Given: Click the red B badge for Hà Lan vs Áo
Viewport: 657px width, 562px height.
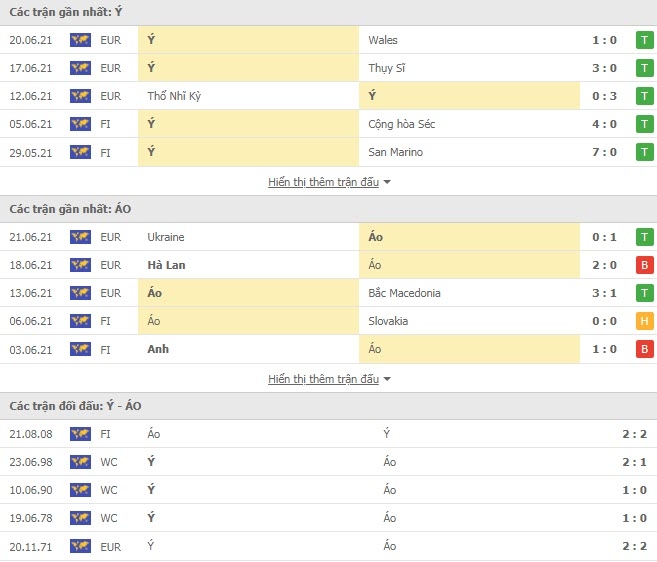Looking at the screenshot, I should tap(644, 265).
